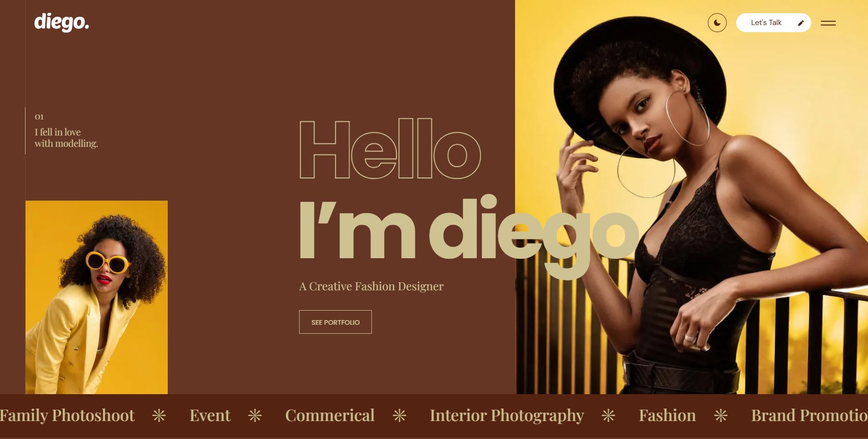Click the asterisk after Interior Photography
The width and height of the screenshot is (868, 439).
pyautogui.click(x=609, y=415)
